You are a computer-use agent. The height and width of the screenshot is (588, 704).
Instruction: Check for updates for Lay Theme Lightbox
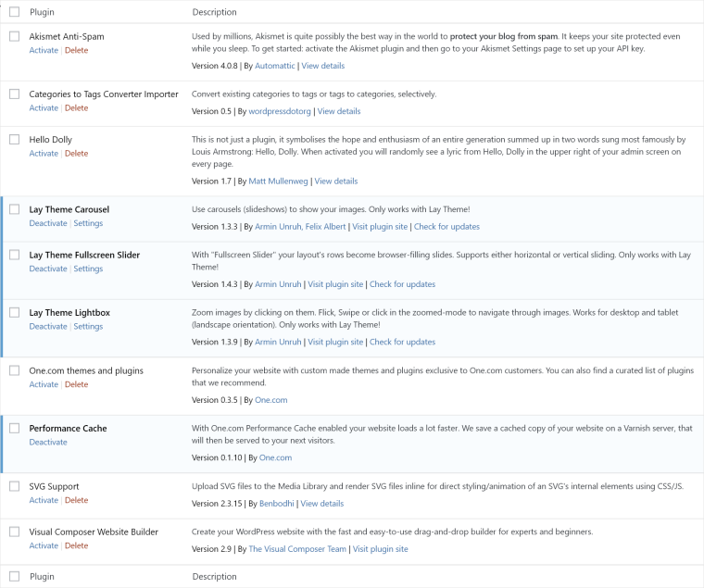(x=402, y=342)
